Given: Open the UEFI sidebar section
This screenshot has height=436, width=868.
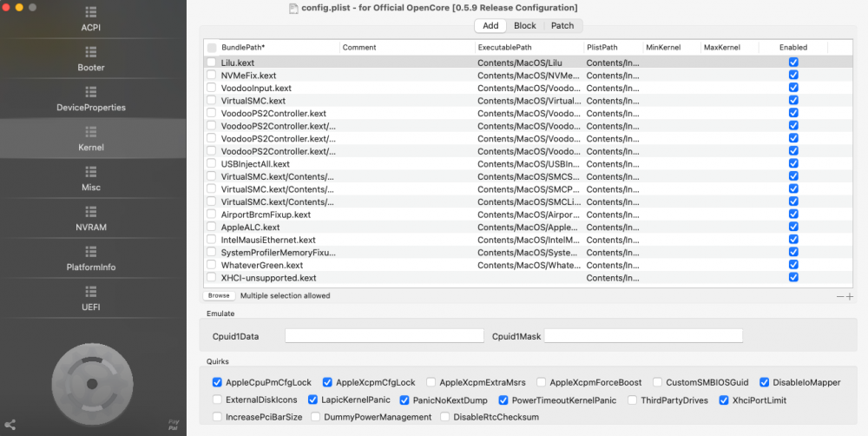Looking at the screenshot, I should click(91, 299).
